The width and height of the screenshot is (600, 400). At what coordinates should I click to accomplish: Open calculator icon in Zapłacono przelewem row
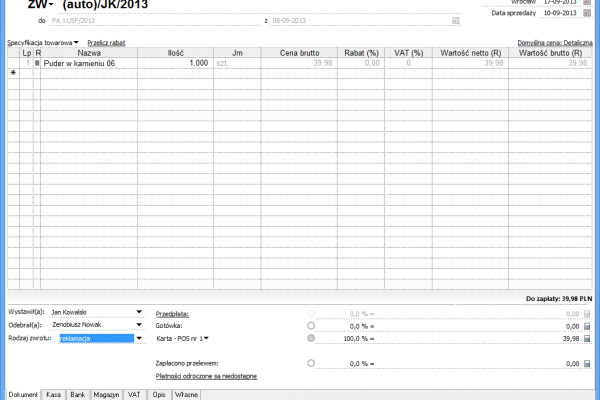(x=587, y=364)
